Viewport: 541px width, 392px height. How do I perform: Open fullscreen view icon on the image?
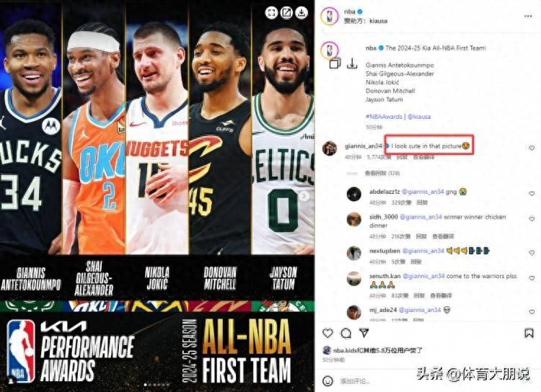pos(271,13)
